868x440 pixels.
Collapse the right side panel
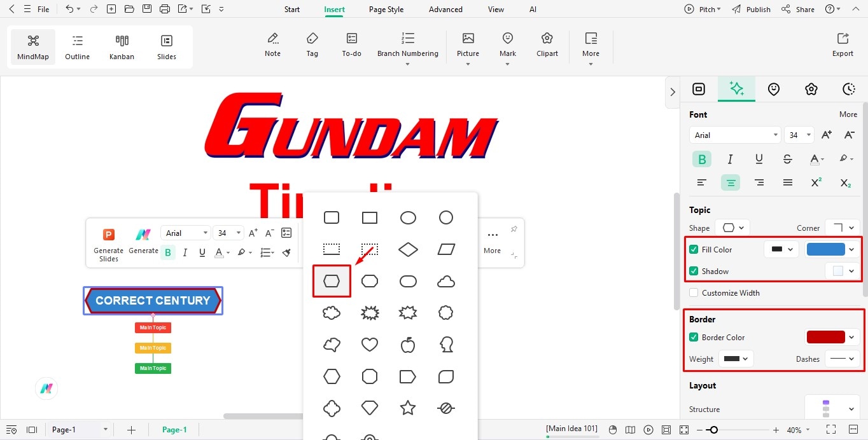[673, 92]
